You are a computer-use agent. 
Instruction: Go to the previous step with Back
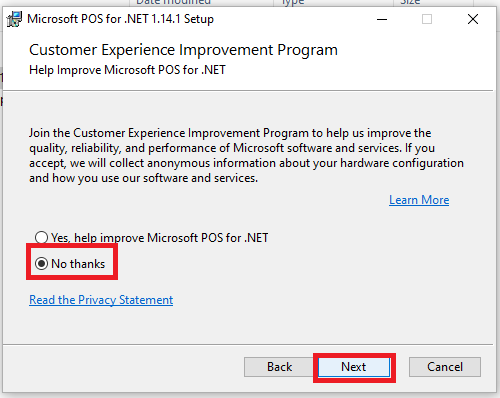[x=279, y=367]
